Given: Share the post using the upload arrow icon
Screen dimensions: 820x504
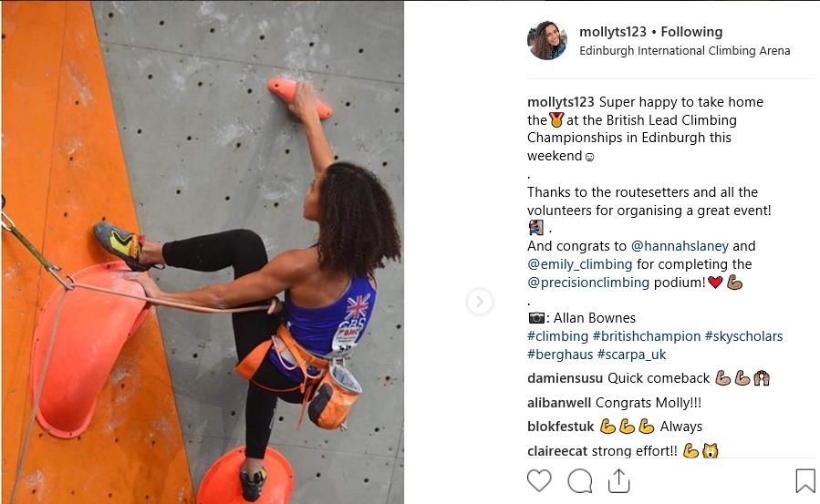Looking at the screenshot, I should (x=618, y=480).
